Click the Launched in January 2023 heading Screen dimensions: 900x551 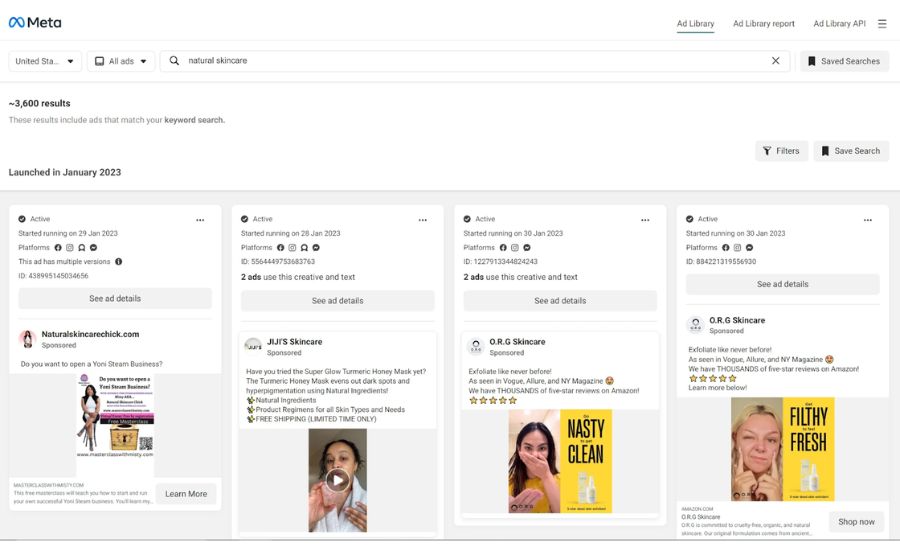click(65, 172)
